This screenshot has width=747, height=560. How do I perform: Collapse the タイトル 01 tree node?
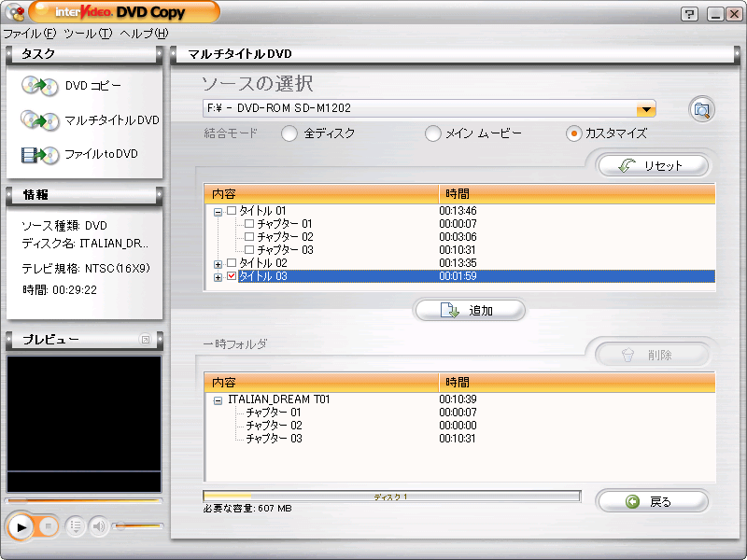pos(218,213)
